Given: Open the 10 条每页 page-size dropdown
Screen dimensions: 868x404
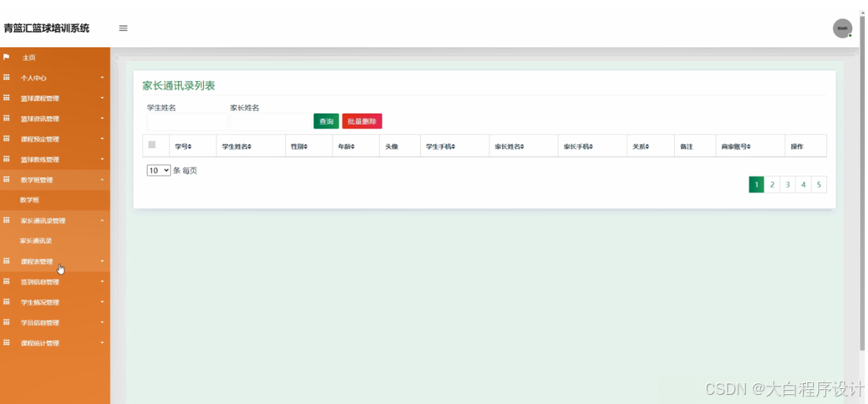Looking at the screenshot, I should click(159, 171).
